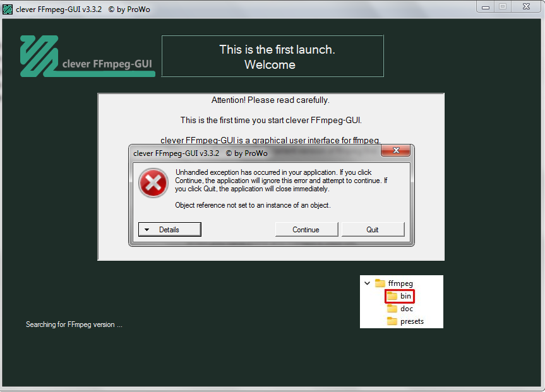Click error dialog title 'clever FFmpeg-GUI v3.3.2'

tap(200, 153)
